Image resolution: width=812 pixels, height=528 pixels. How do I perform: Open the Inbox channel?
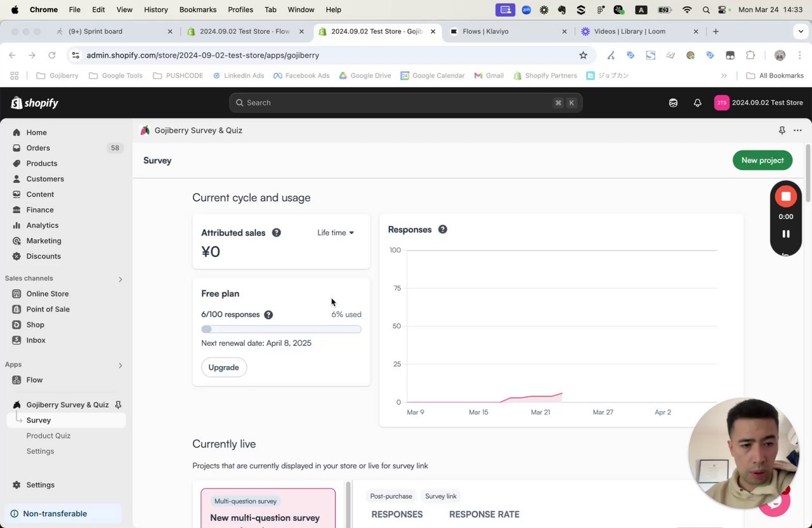click(36, 340)
